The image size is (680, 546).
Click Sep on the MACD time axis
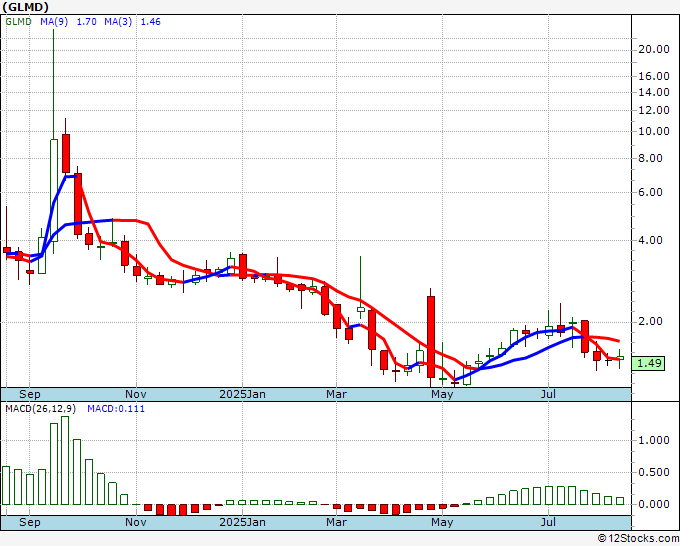tap(29, 522)
